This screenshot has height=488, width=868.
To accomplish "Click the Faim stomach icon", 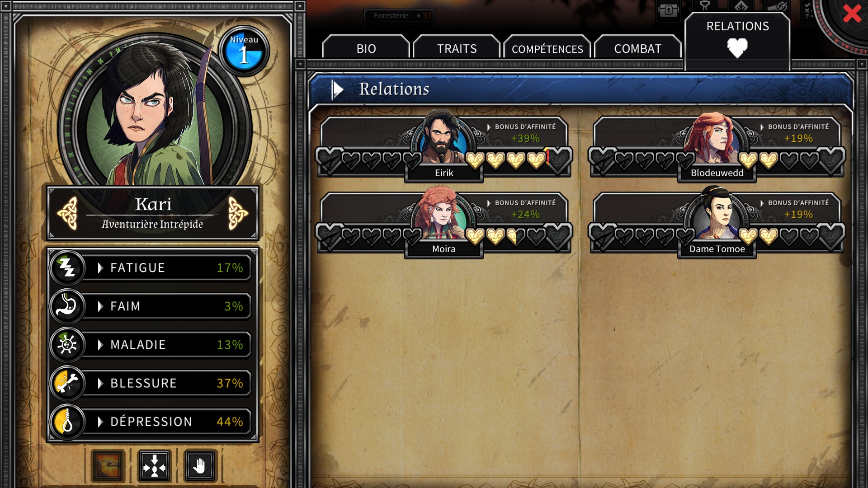I will tap(67, 306).
